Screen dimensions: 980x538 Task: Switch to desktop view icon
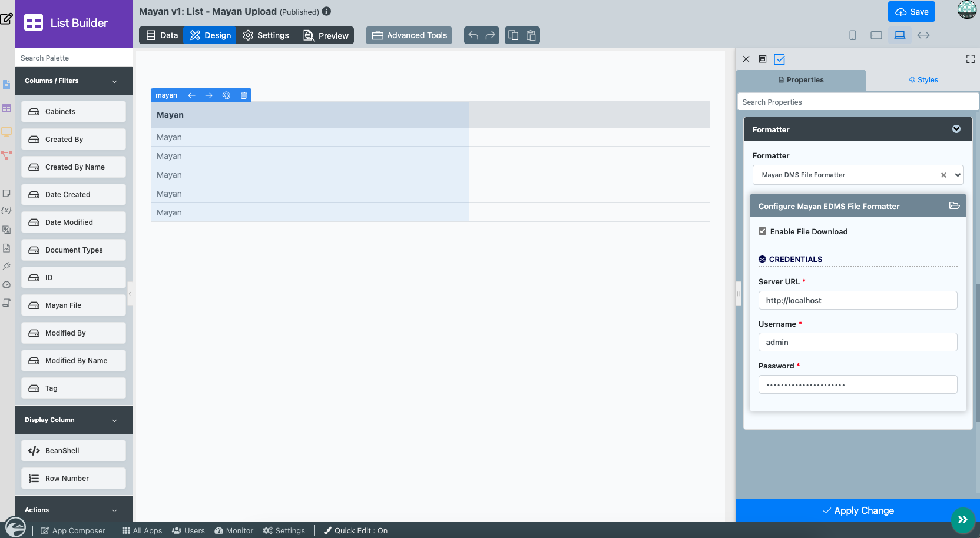click(900, 35)
